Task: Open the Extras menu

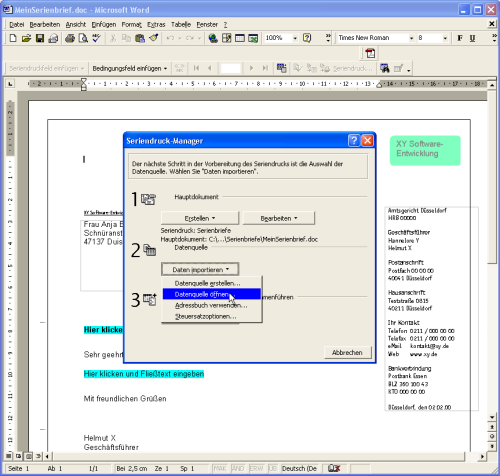Action: pyautogui.click(x=156, y=25)
